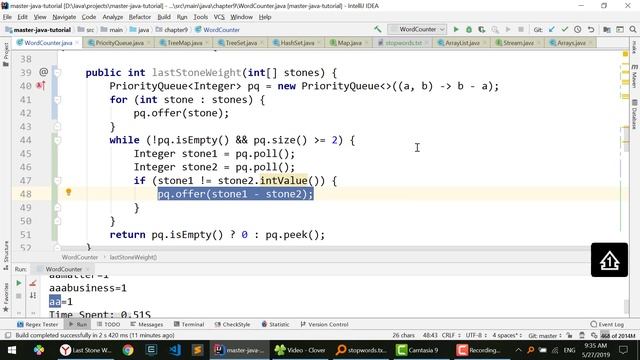Open the Refactor menu
This screenshot has height=360, width=640.
tap(140, 17)
